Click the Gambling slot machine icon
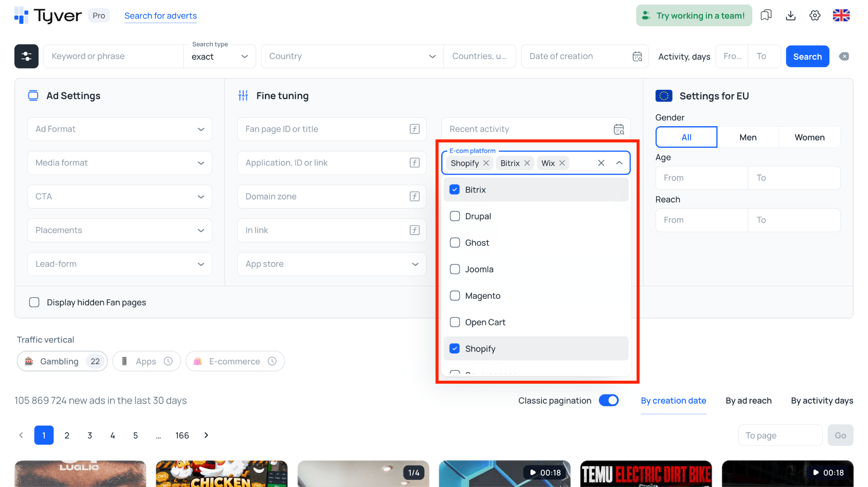The width and height of the screenshot is (868, 487). (29, 361)
